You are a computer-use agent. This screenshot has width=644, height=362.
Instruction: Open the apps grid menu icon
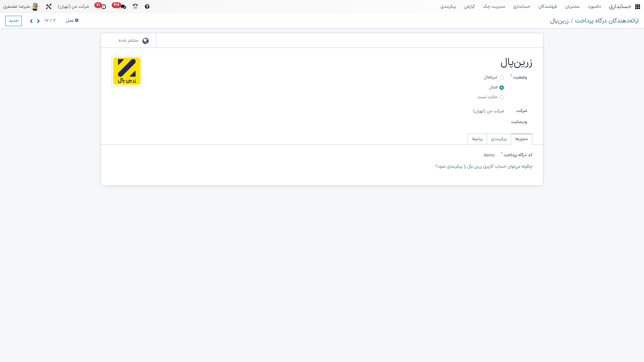pyautogui.click(x=638, y=7)
